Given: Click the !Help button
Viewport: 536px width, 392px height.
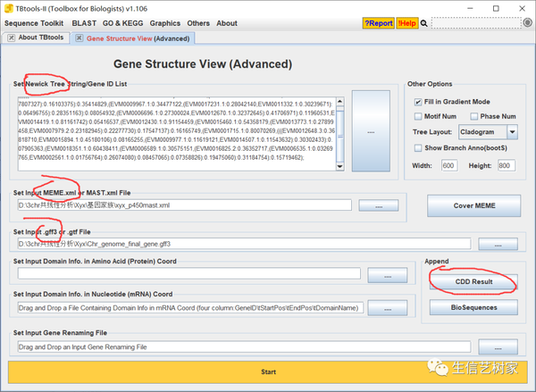Looking at the screenshot, I should (407, 23).
